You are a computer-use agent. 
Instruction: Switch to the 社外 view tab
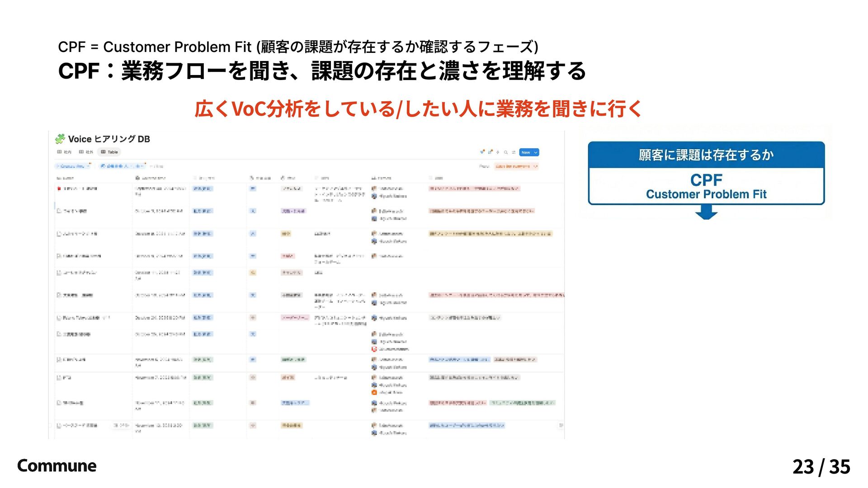pyautogui.click(x=86, y=152)
